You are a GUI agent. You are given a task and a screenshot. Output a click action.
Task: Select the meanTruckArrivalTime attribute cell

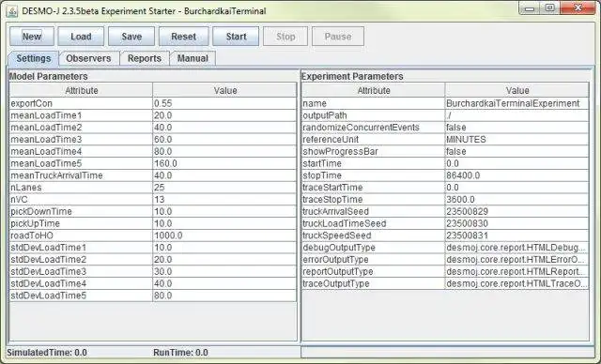pyautogui.click(x=82, y=175)
